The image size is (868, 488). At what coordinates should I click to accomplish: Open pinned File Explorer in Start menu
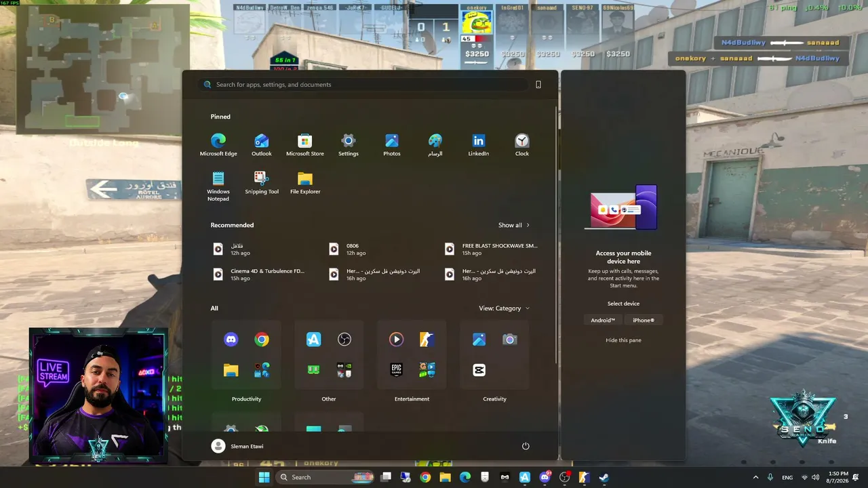[x=305, y=183]
